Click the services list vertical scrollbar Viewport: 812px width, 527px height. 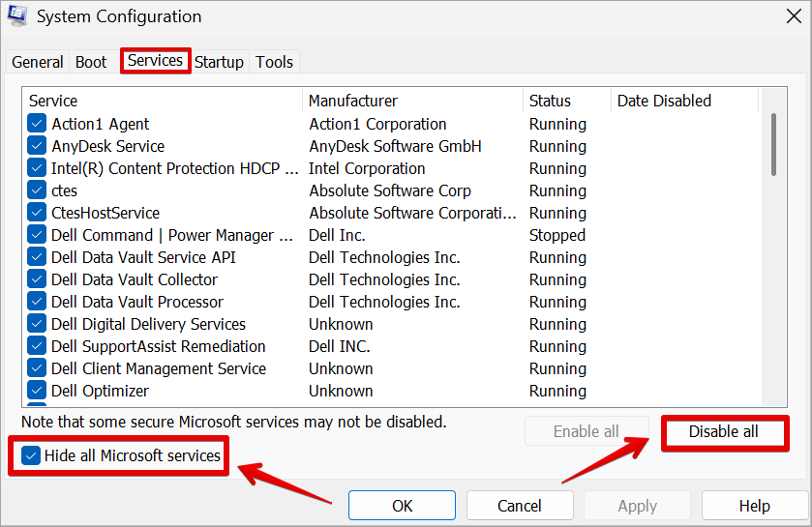point(773,145)
